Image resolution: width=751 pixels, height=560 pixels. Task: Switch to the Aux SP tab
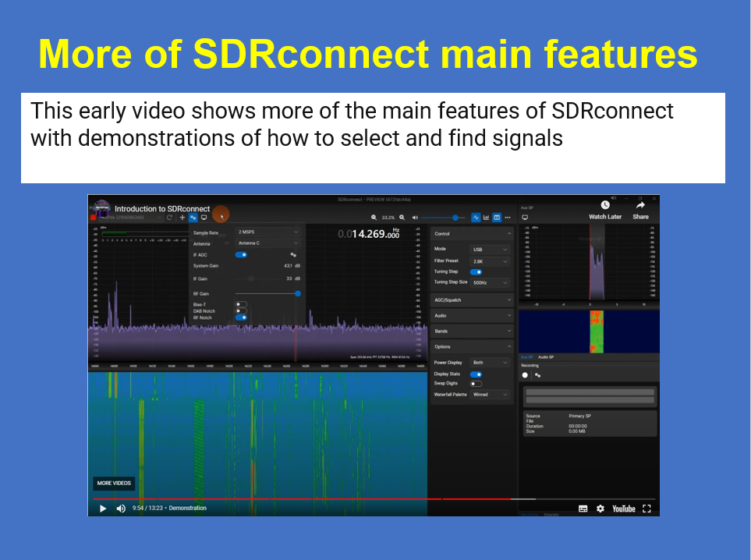point(527,357)
